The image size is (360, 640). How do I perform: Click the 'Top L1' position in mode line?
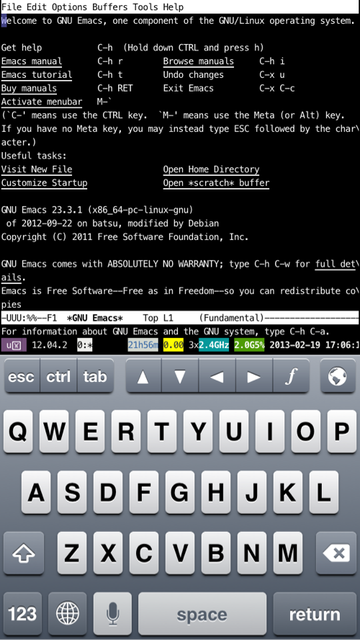click(158, 318)
